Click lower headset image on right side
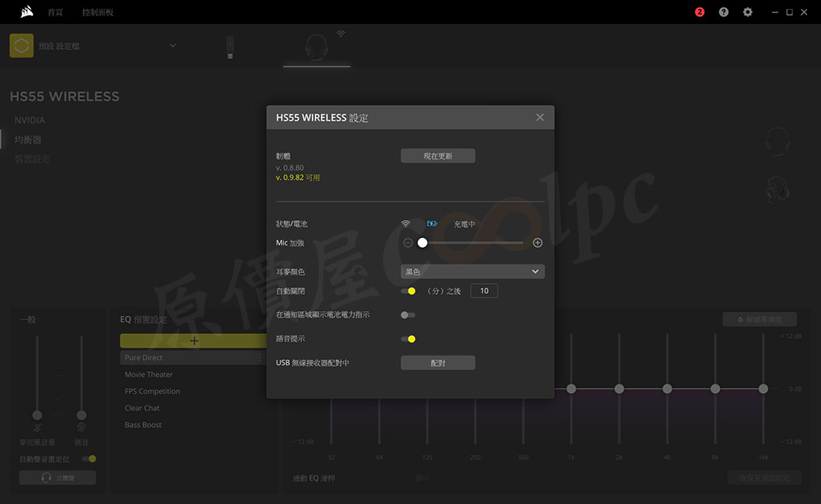The width and height of the screenshot is (821, 504). pyautogui.click(x=777, y=189)
